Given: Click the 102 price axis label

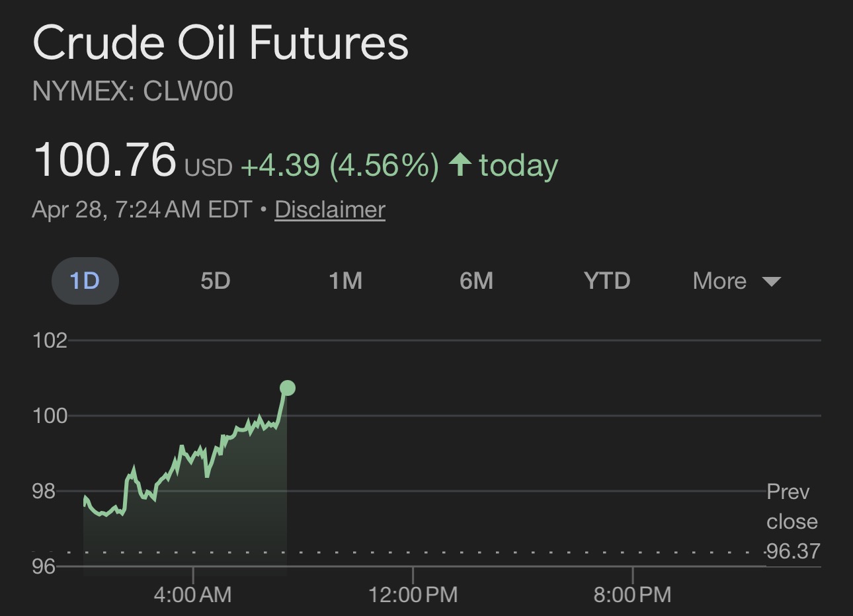Looking at the screenshot, I should [x=50, y=340].
